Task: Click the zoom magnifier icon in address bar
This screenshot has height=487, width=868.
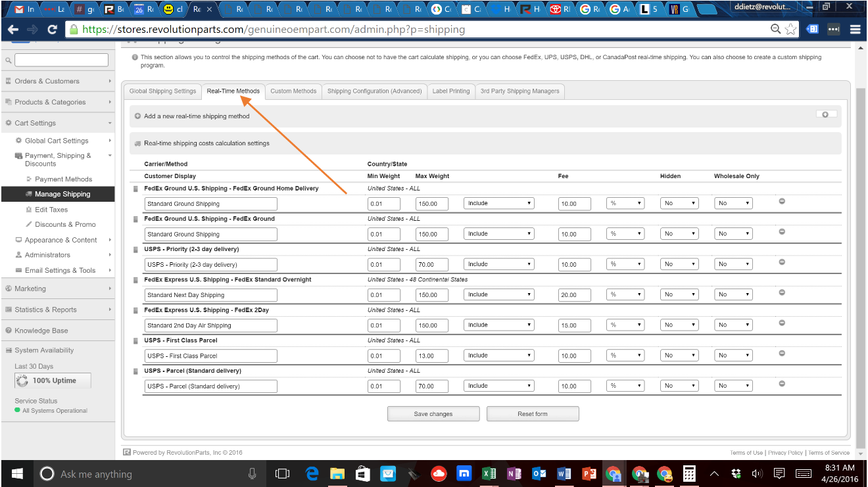Action: [x=776, y=30]
